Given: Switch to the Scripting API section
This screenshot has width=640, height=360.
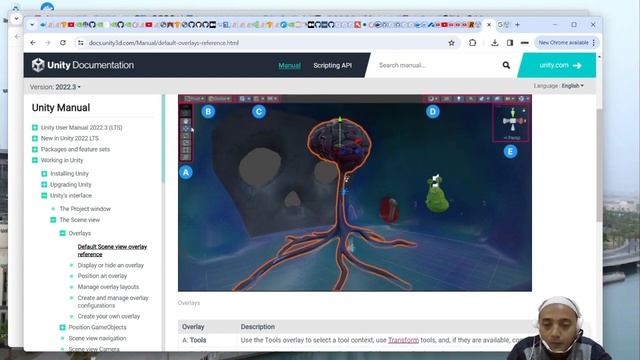Looking at the screenshot, I should click(333, 65).
